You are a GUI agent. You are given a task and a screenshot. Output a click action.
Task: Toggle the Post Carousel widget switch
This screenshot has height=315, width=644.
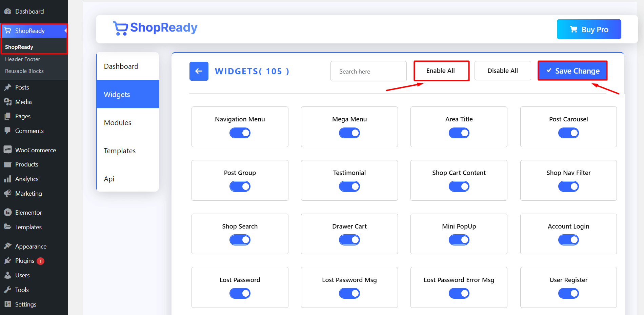pos(568,133)
